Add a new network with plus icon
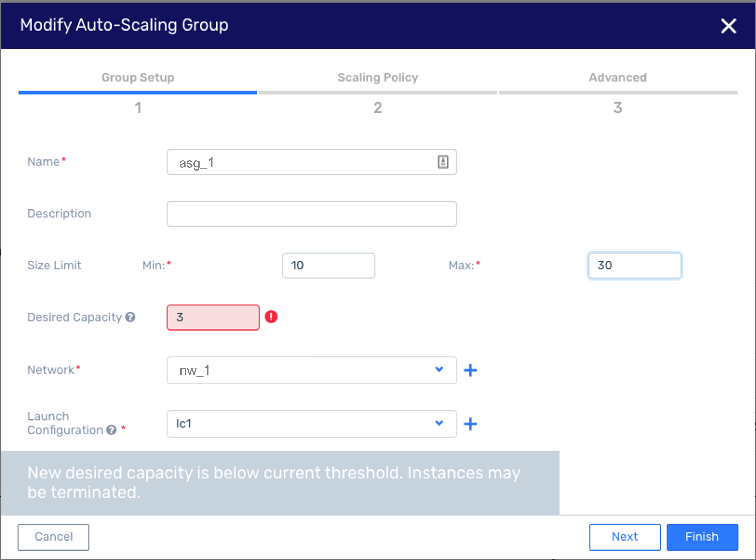Screen dimensions: 756x560 click(x=470, y=370)
